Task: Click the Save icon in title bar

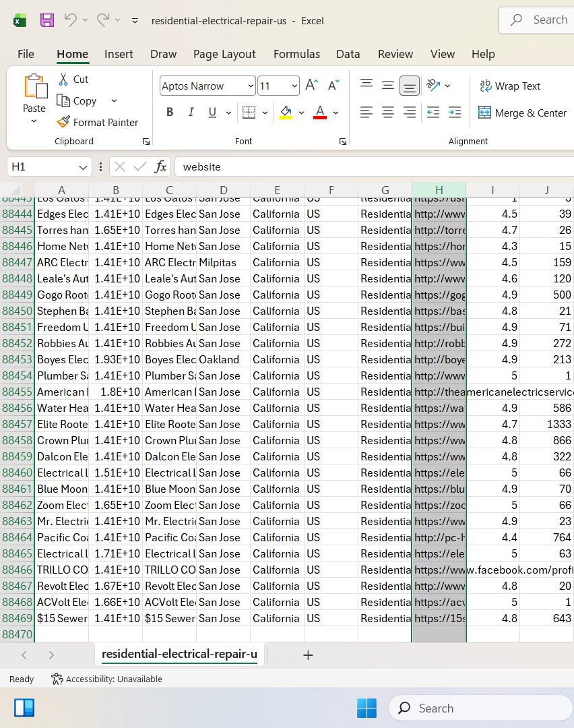Action: (x=47, y=20)
